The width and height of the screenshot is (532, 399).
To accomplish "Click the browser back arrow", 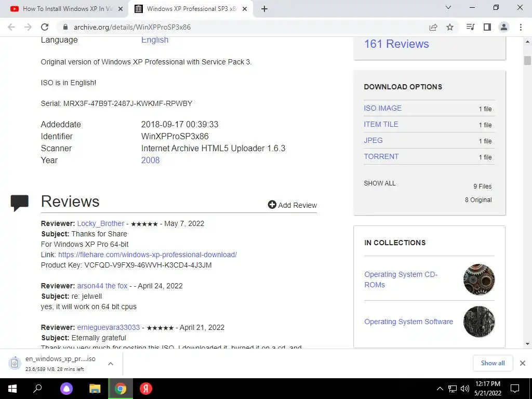I will tap(11, 27).
